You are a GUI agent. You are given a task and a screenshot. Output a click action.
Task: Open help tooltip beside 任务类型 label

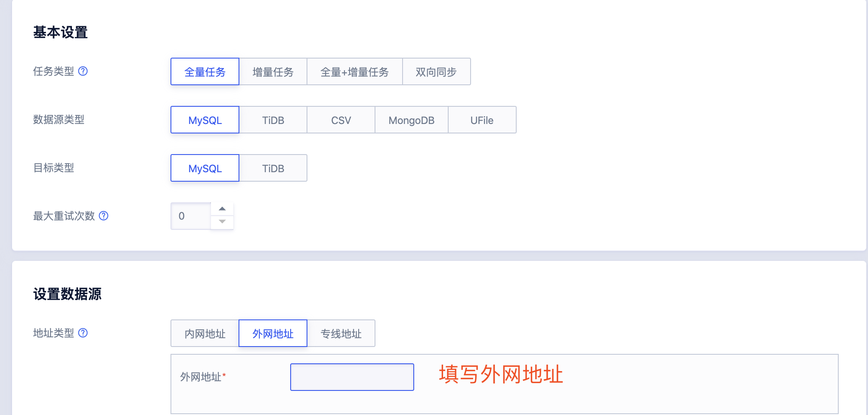pos(84,72)
